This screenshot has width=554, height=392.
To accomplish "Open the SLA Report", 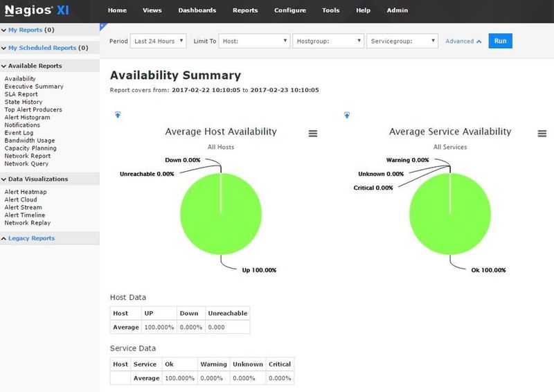I will pos(21,94).
